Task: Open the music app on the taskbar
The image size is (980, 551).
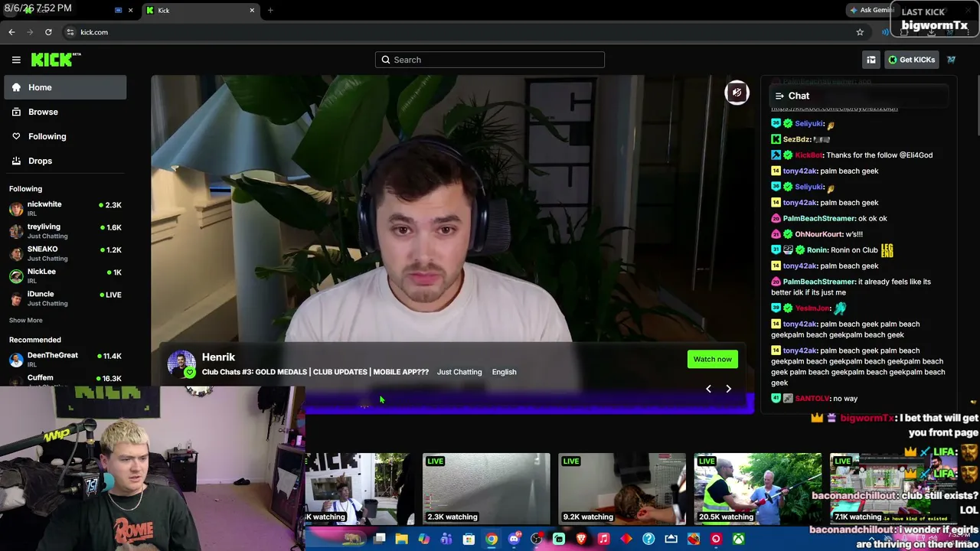Action: 603,539
